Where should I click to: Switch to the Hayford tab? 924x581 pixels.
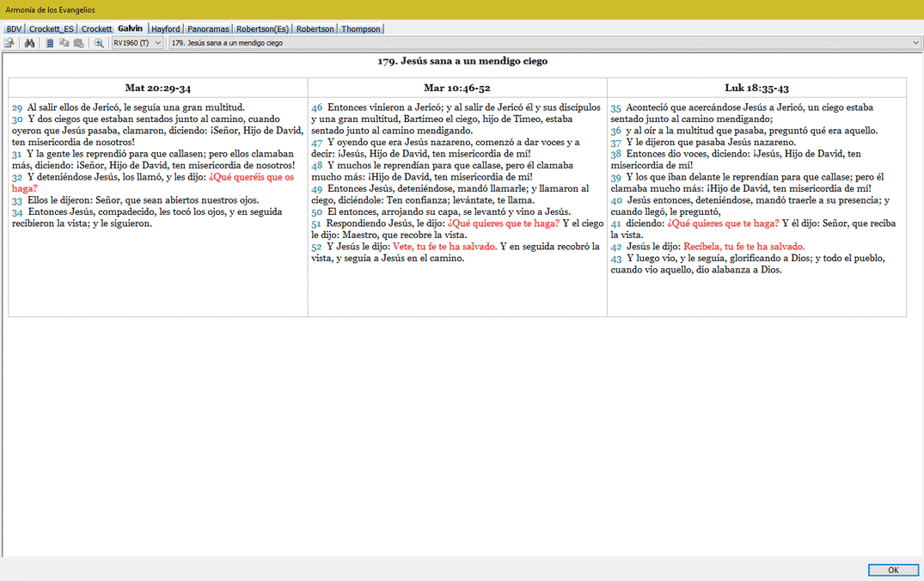pyautogui.click(x=166, y=29)
